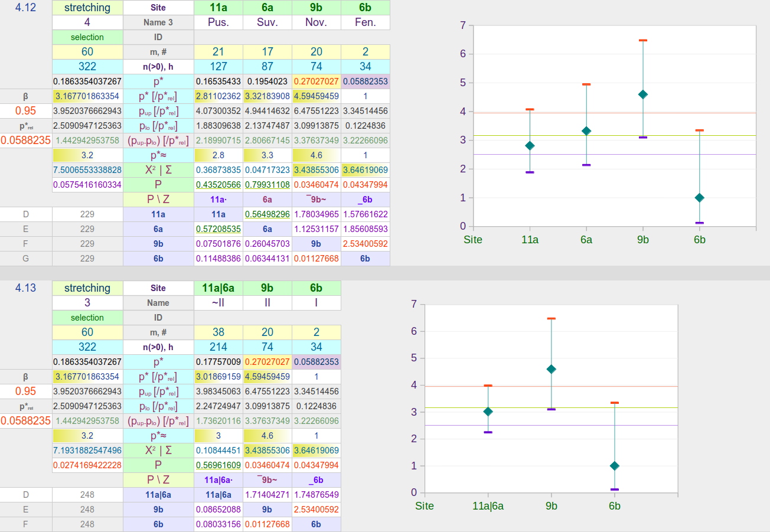Select the green 11a|6a header cell
Image resolution: width=770 pixels, height=532 pixels.
pyautogui.click(x=218, y=288)
